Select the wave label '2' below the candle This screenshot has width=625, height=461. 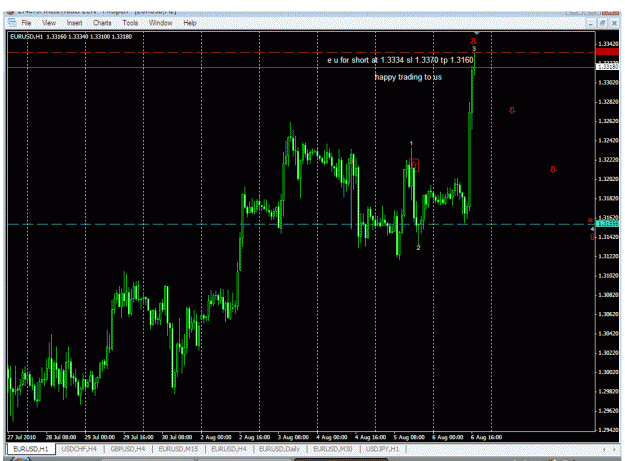coord(418,248)
